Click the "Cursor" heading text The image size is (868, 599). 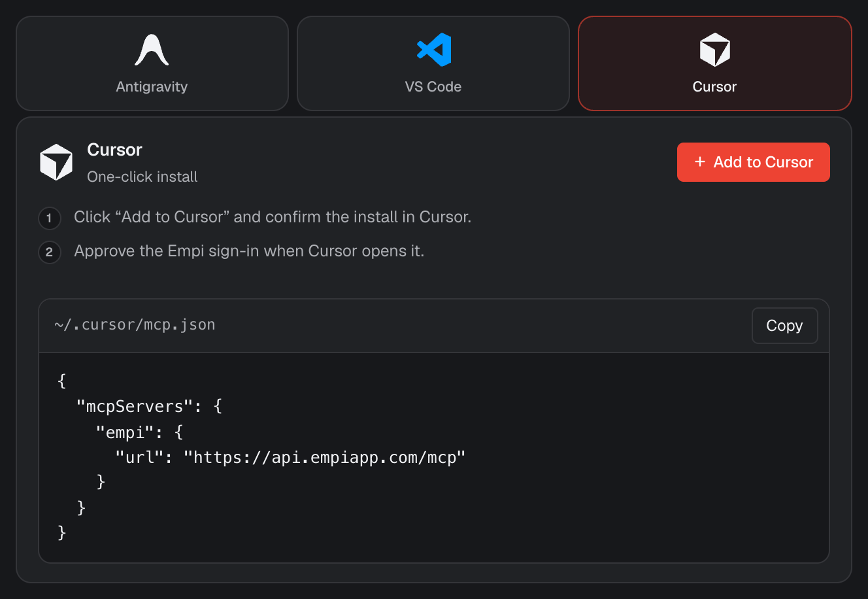point(114,150)
